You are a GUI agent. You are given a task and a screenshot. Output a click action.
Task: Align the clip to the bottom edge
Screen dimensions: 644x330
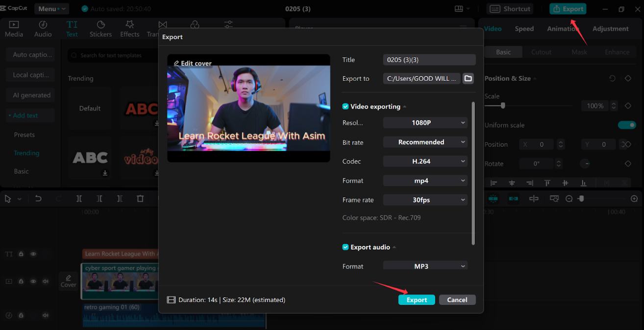pos(583,183)
